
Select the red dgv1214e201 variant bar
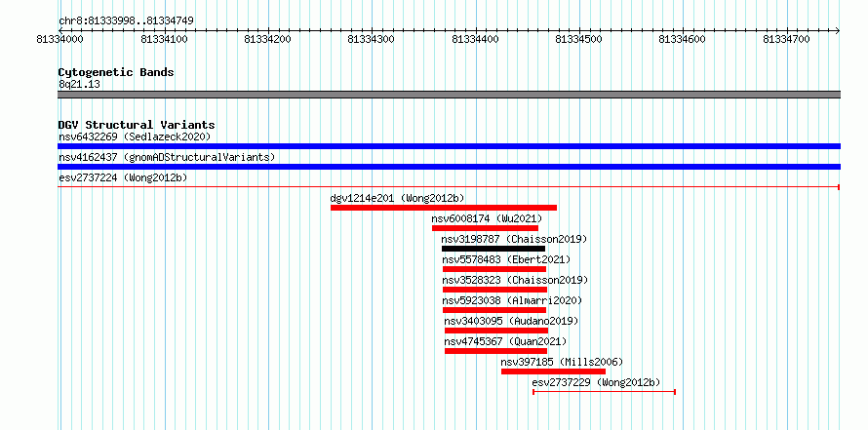click(x=444, y=208)
